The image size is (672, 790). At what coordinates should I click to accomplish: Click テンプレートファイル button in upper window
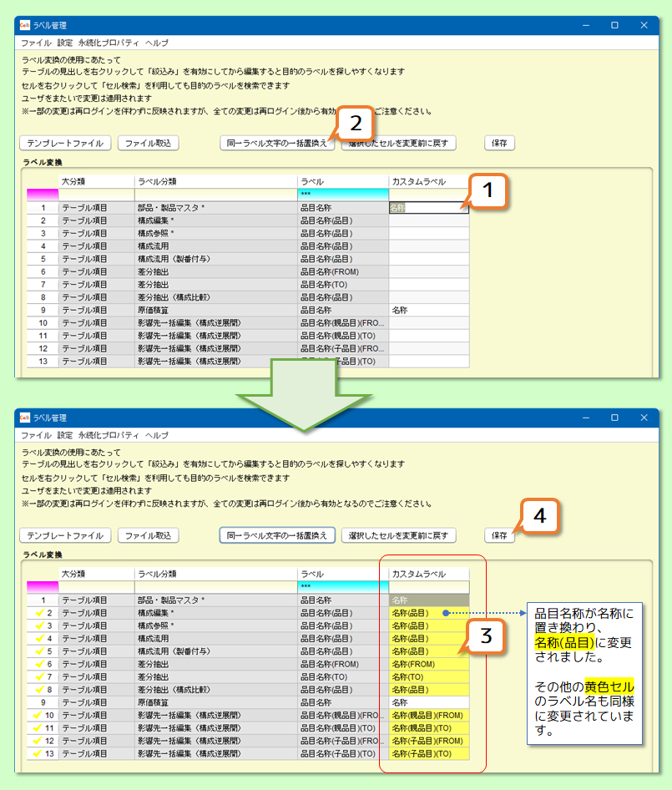click(65, 143)
